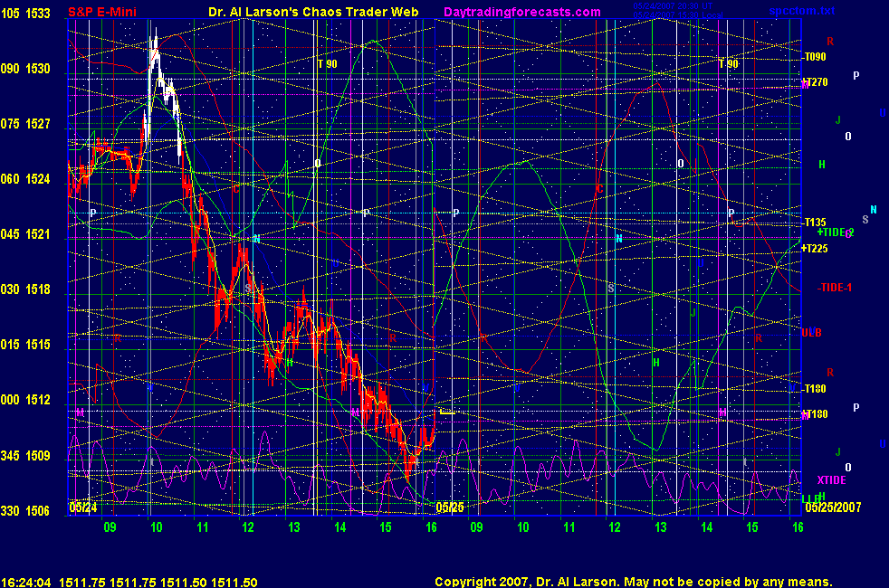Select the "+T270" level label

[815, 82]
